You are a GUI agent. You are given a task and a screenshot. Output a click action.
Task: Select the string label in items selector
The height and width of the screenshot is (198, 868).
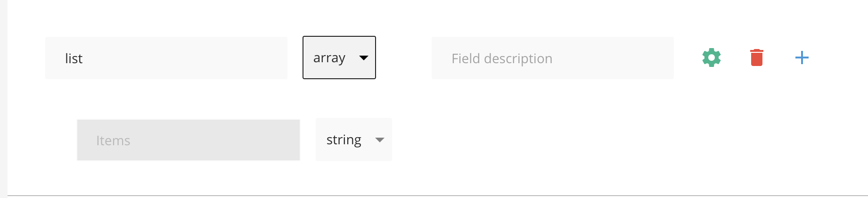344,140
